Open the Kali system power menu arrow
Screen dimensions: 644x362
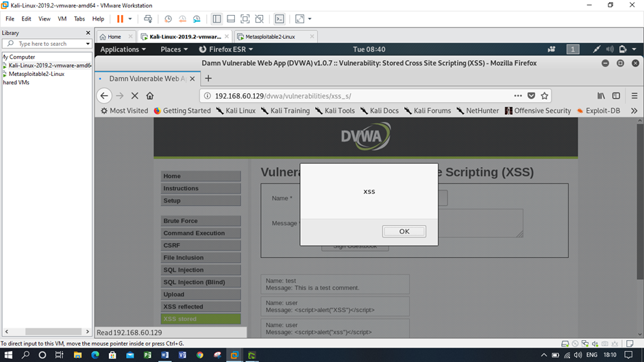tap(634, 49)
